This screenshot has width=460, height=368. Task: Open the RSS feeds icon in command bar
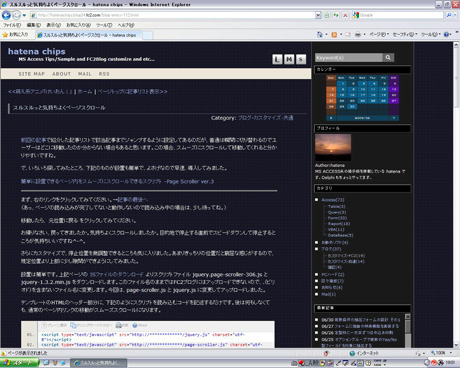(x=334, y=34)
